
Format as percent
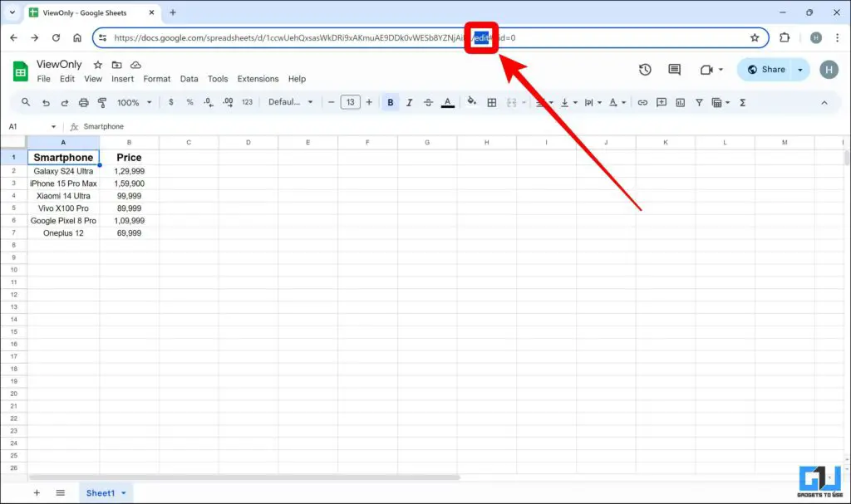click(x=189, y=102)
